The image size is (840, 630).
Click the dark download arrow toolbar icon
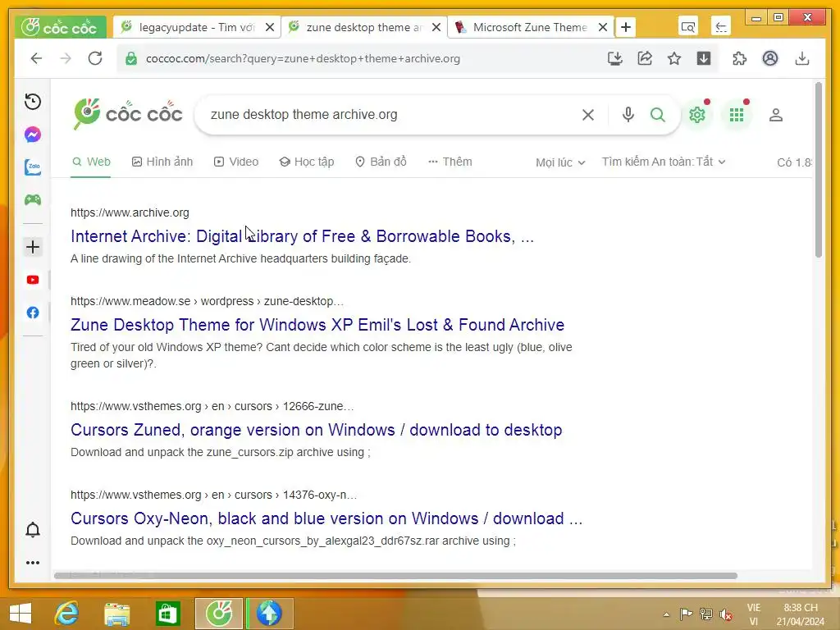[704, 58]
